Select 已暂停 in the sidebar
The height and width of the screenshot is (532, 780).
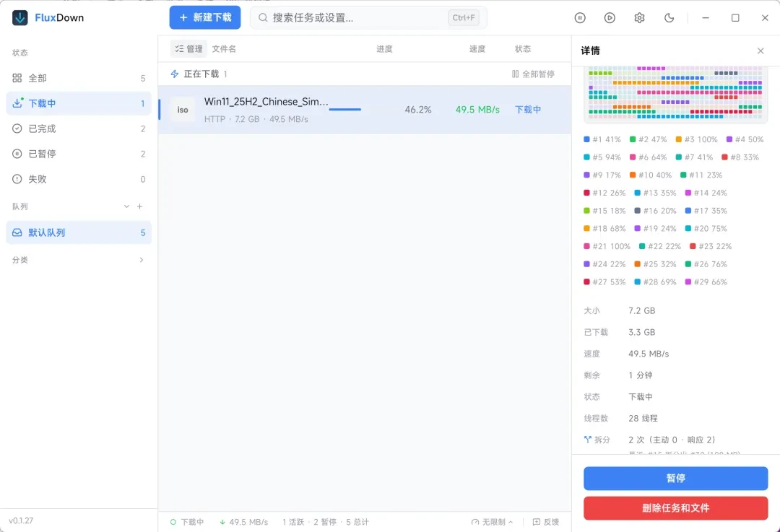click(79, 154)
